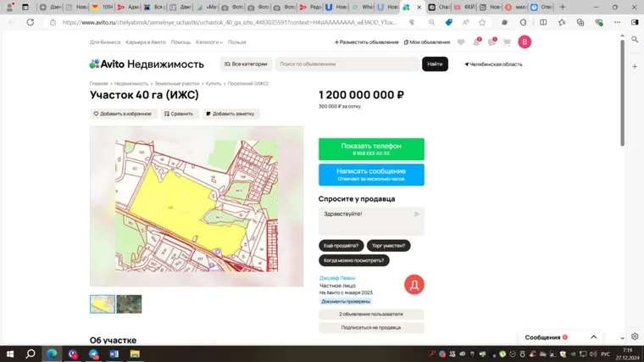The height and width of the screenshot is (362, 644).
Task: Click the blue 'Написать сообщение' button
Action: 371,175
